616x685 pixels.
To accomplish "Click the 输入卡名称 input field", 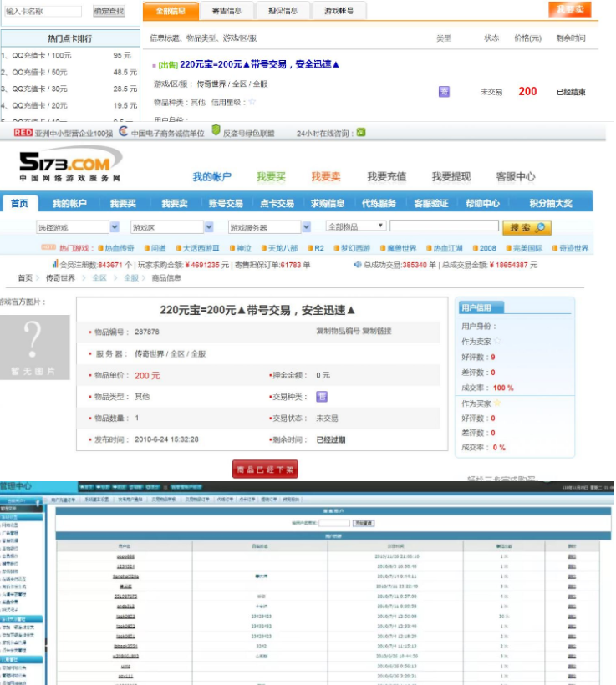I will click(43, 12).
